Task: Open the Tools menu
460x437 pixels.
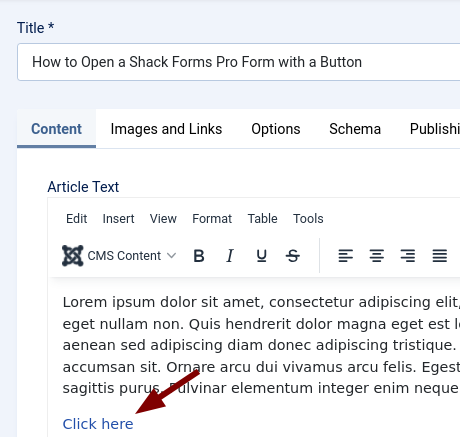Action: point(308,219)
